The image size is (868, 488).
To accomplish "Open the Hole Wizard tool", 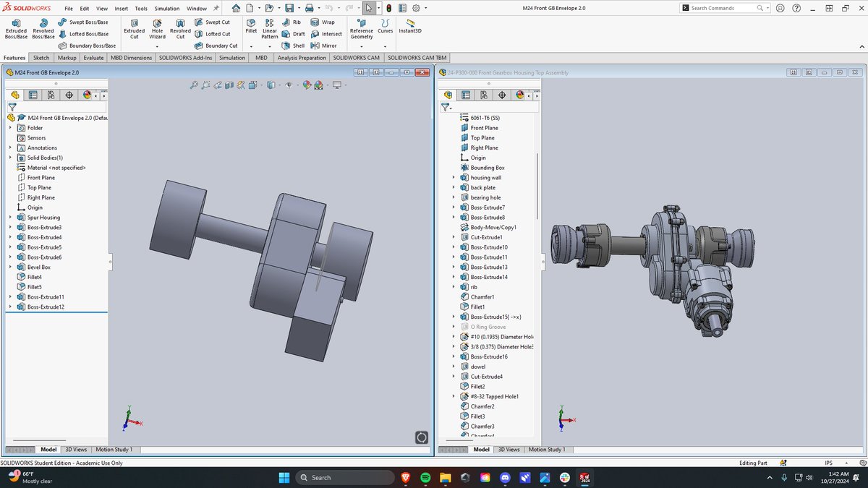I will tap(157, 29).
